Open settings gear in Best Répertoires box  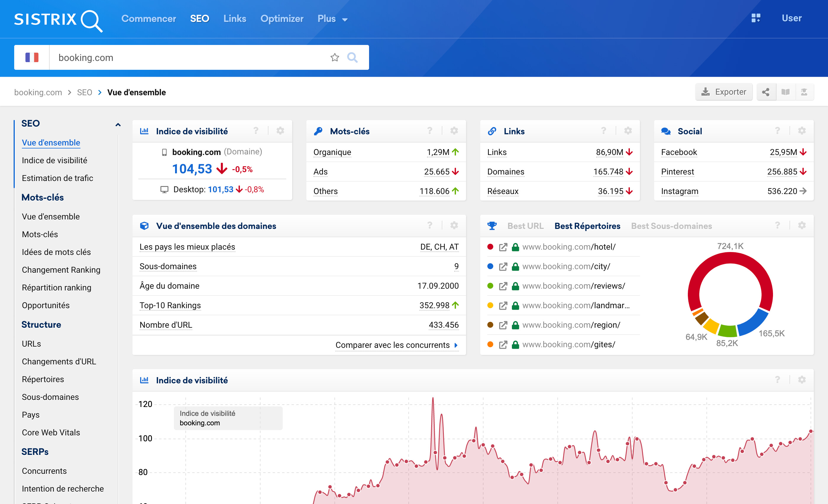click(x=802, y=225)
